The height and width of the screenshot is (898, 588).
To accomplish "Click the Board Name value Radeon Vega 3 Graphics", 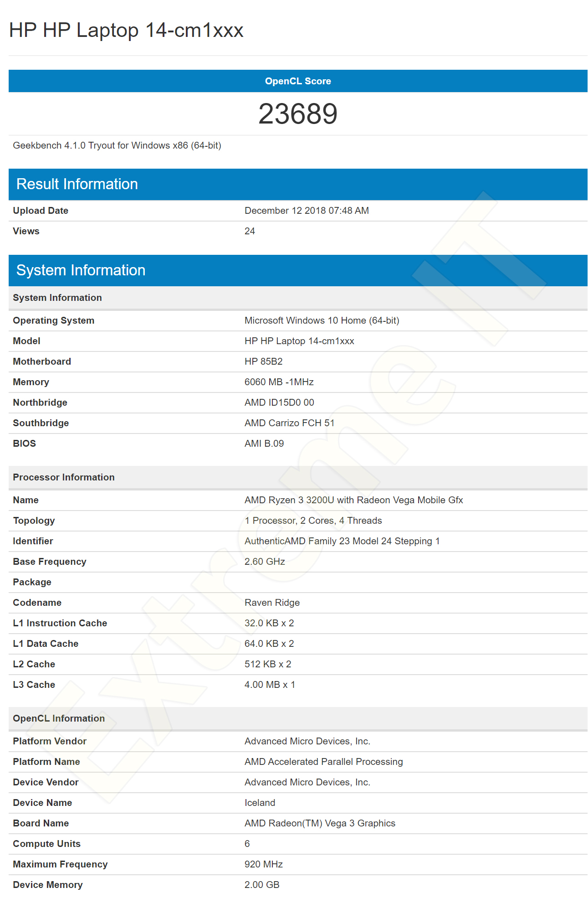I will 320,823.
